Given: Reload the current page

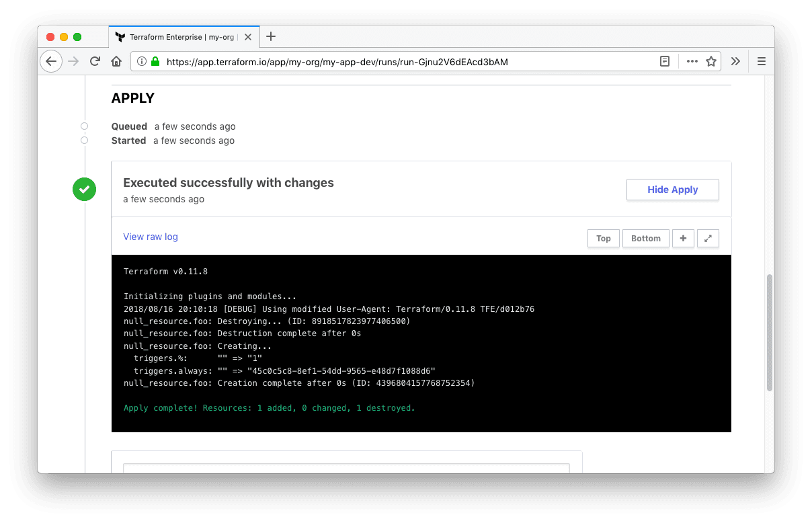Looking at the screenshot, I should [95, 61].
